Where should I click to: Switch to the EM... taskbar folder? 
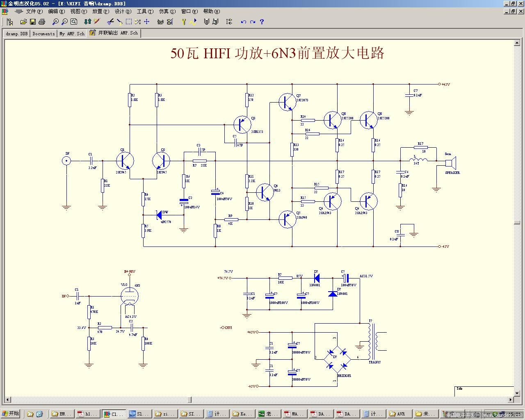(62, 414)
